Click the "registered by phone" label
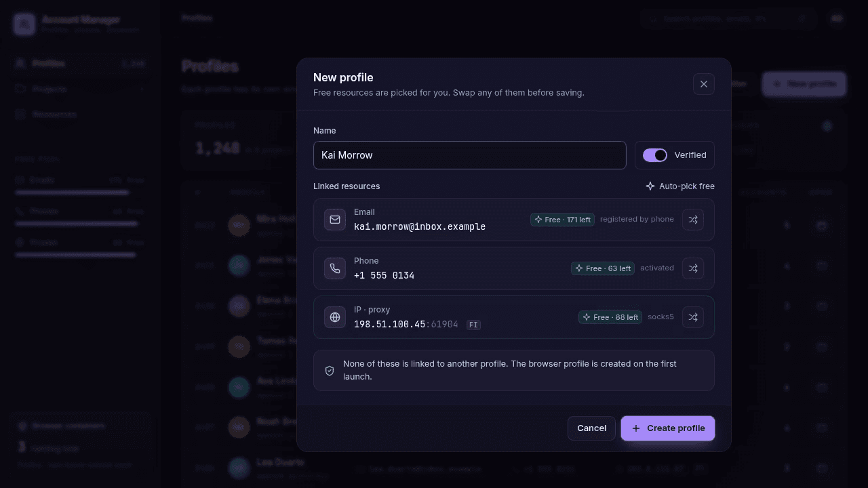The height and width of the screenshot is (488, 868). pyautogui.click(x=637, y=220)
